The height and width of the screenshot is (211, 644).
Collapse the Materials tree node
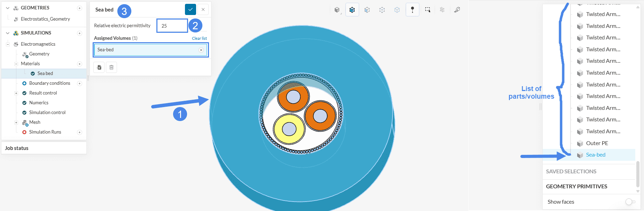pos(16,64)
